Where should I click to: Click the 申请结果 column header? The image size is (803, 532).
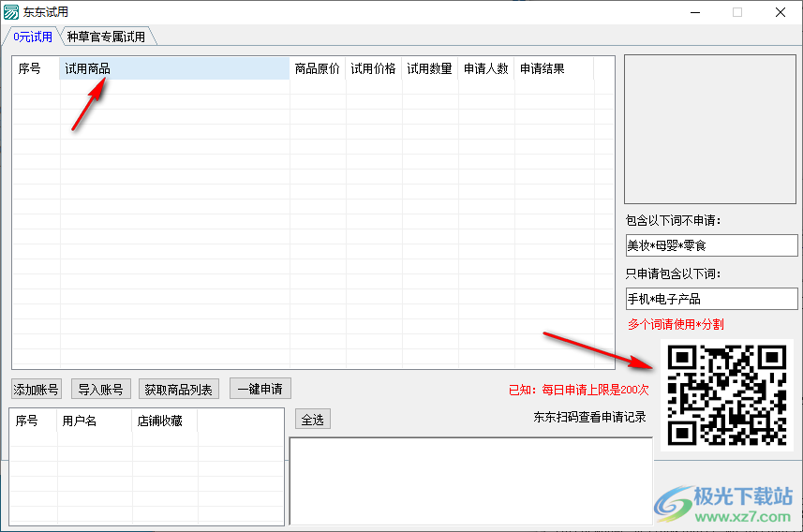pos(554,68)
